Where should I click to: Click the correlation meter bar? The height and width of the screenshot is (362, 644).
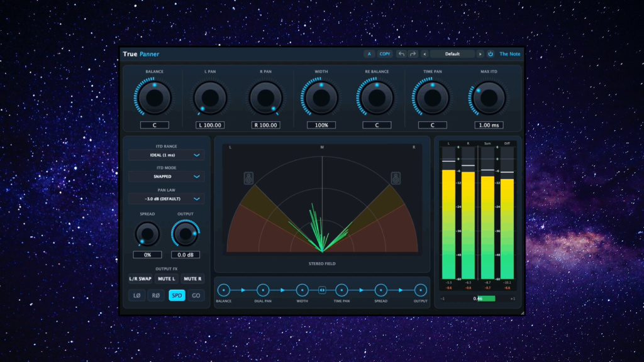tap(478, 299)
